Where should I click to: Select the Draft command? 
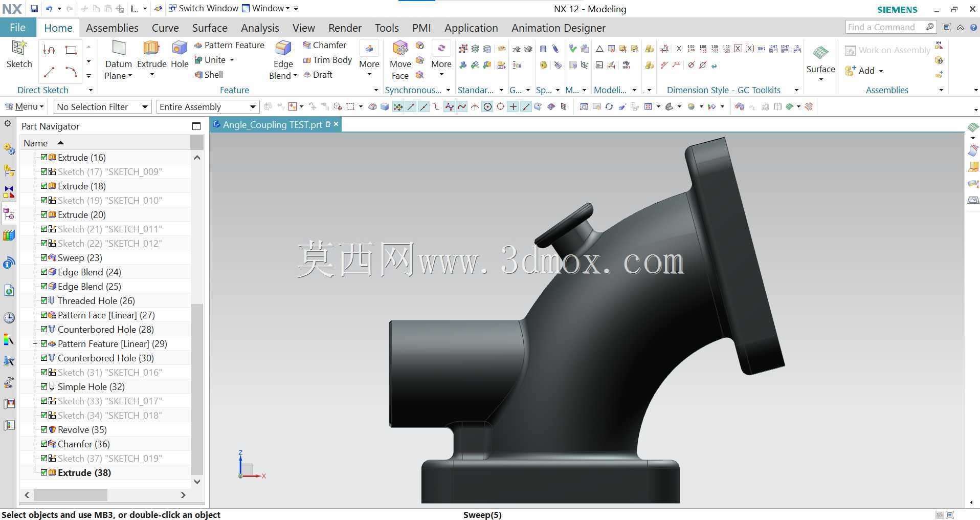point(318,75)
